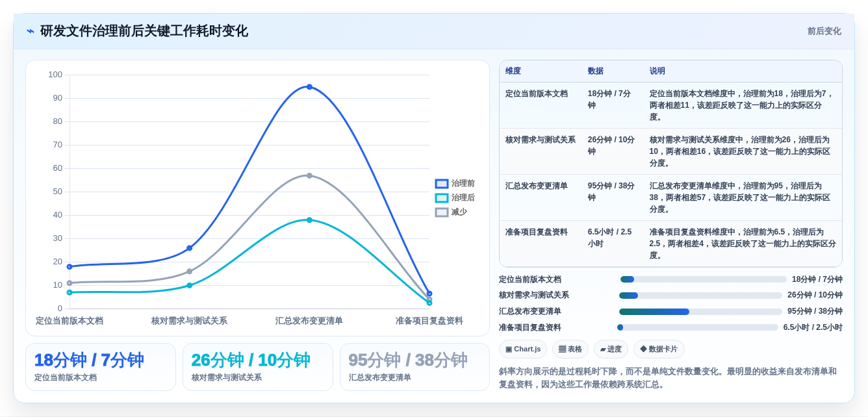
Task: Click the 100 y-axis tick label
Action: coord(55,75)
